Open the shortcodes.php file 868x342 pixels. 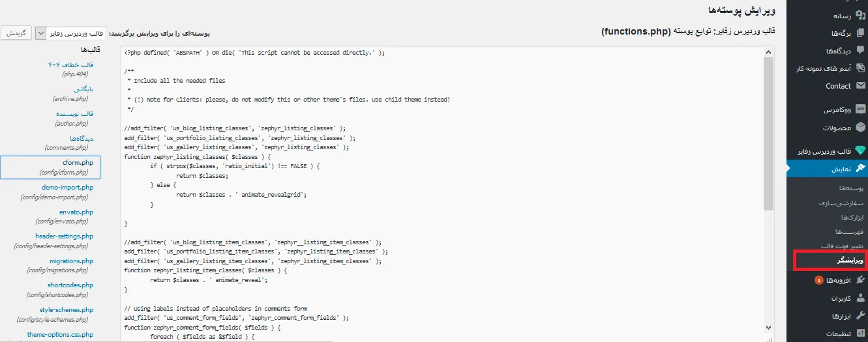click(x=70, y=285)
